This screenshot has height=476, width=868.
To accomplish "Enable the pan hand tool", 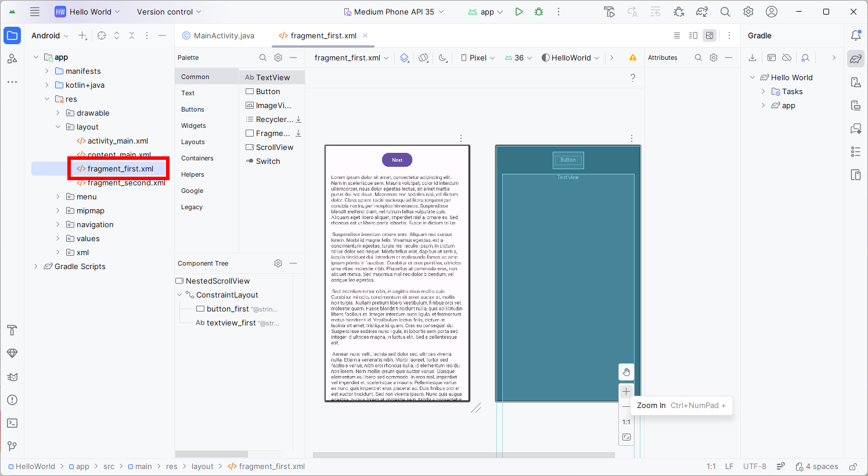I will pos(626,372).
